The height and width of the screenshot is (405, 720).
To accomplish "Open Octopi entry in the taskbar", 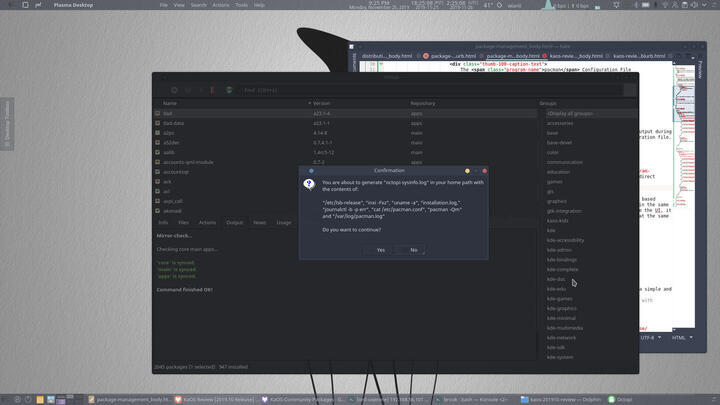I will pyautogui.click(x=620, y=399).
